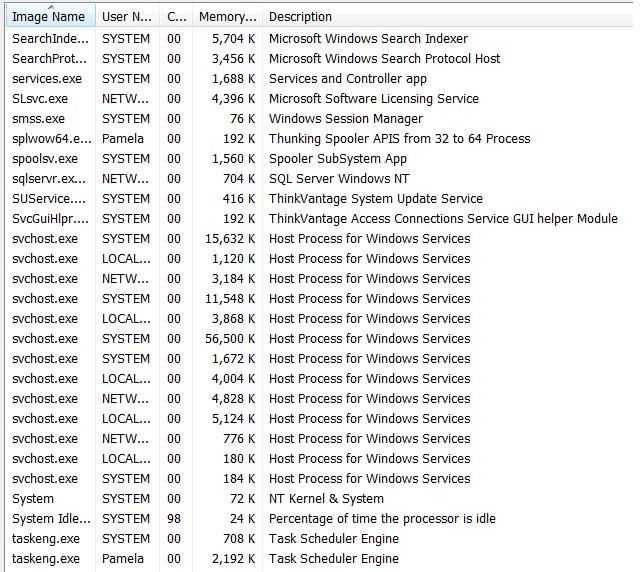Select the spoolsv.exe spooler process
This screenshot has width=640, height=572.
(44, 159)
